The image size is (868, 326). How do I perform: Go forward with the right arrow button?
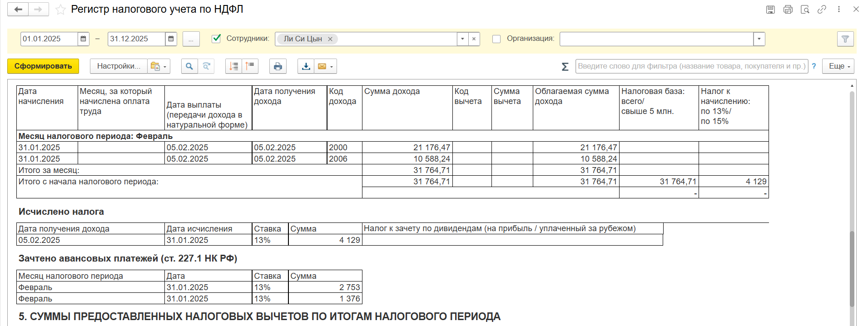point(39,9)
